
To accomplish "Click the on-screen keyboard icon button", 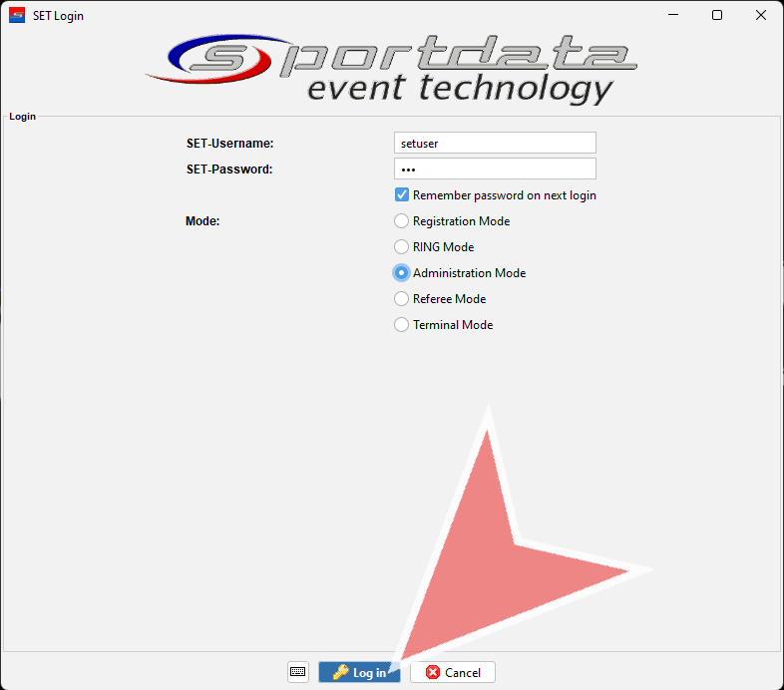I will click(x=297, y=672).
